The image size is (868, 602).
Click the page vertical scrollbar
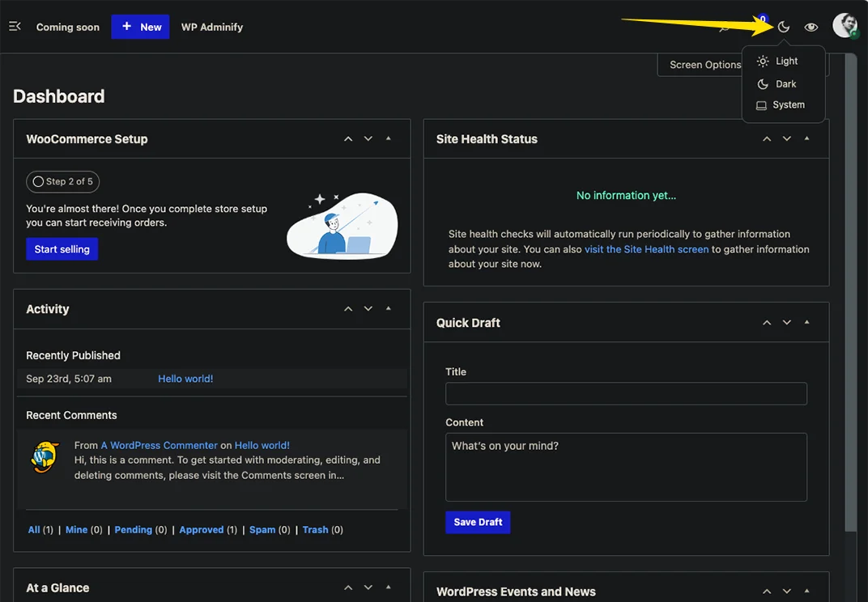(851, 292)
